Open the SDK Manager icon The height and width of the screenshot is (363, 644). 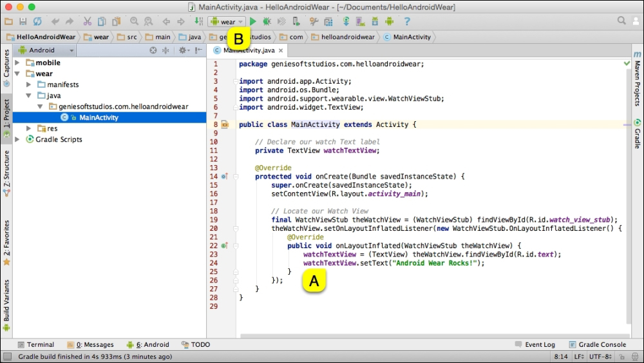click(375, 21)
